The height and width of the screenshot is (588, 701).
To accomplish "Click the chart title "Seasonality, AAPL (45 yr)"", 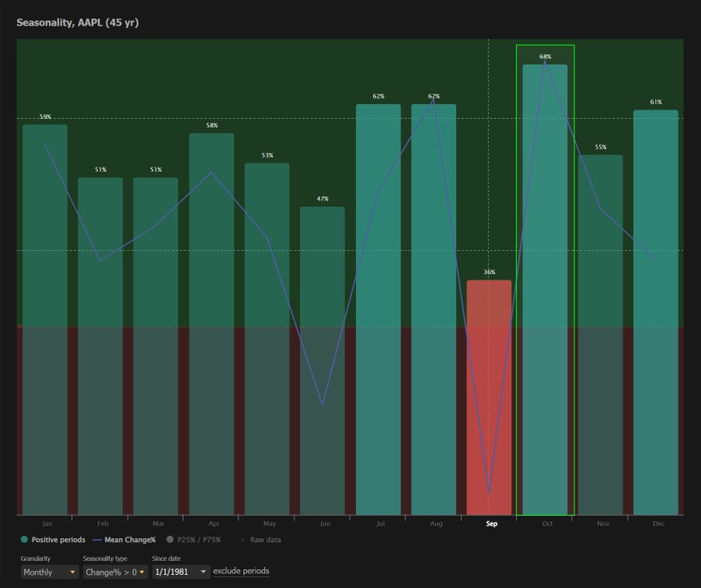I will (x=76, y=23).
